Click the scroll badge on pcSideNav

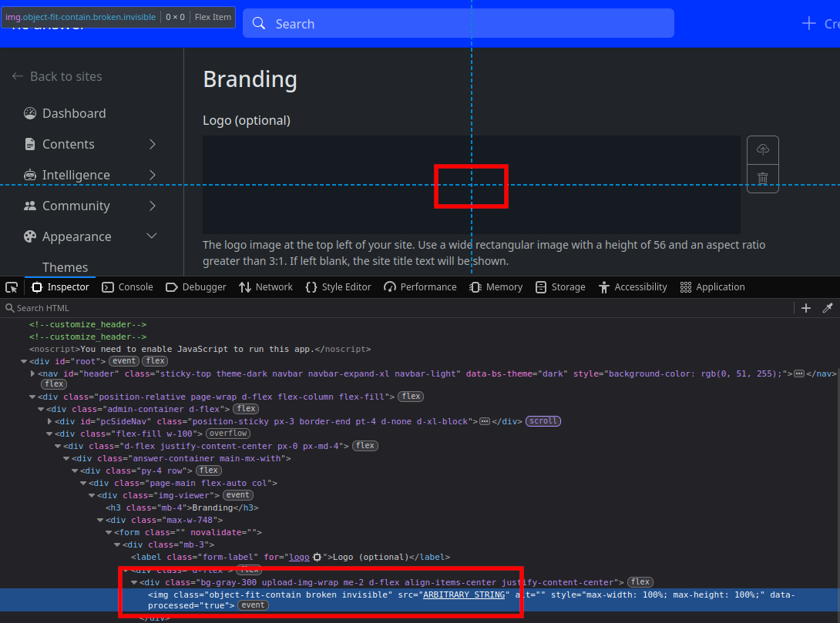click(543, 421)
